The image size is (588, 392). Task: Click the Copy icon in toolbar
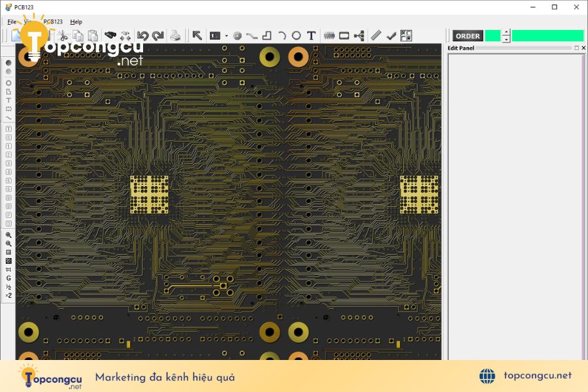pos(78,36)
